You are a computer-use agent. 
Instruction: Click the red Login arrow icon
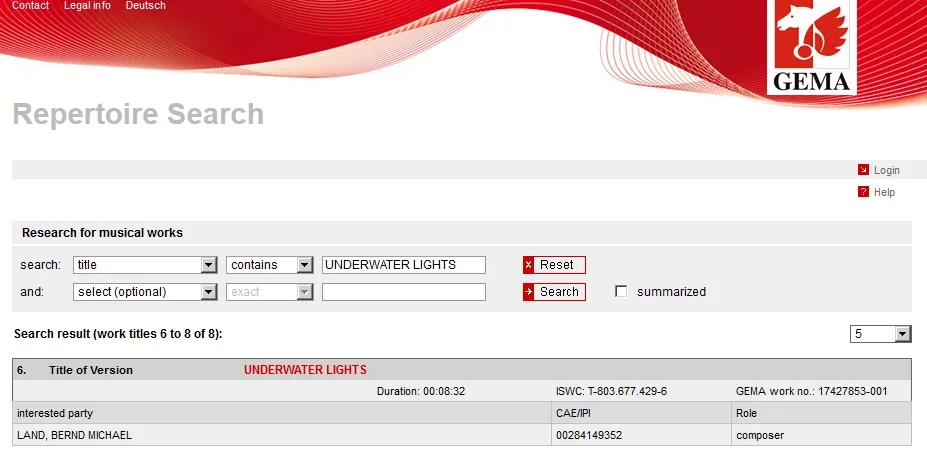[x=863, y=170]
